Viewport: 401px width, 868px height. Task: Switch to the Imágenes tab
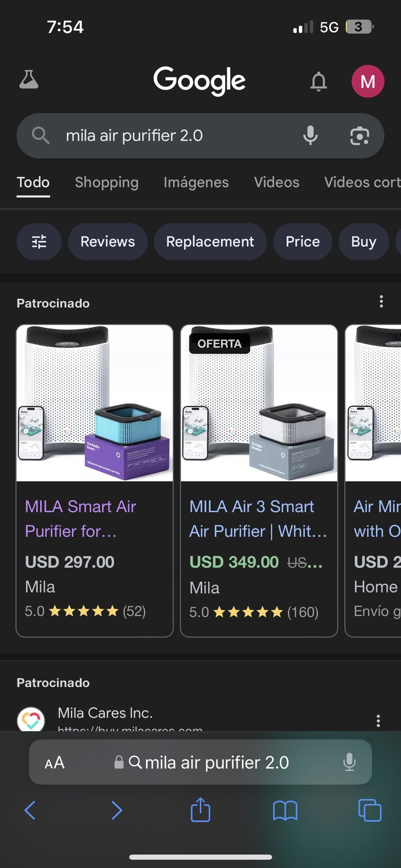click(x=196, y=182)
